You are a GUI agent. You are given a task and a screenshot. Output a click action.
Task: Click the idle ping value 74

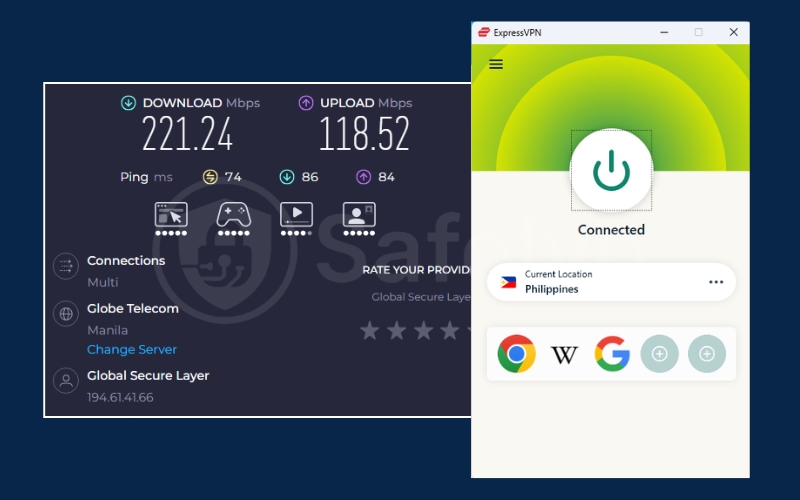(233, 177)
